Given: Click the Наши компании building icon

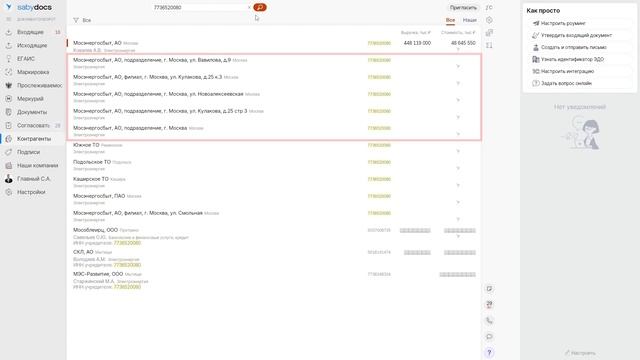Looking at the screenshot, I should pos(9,166).
